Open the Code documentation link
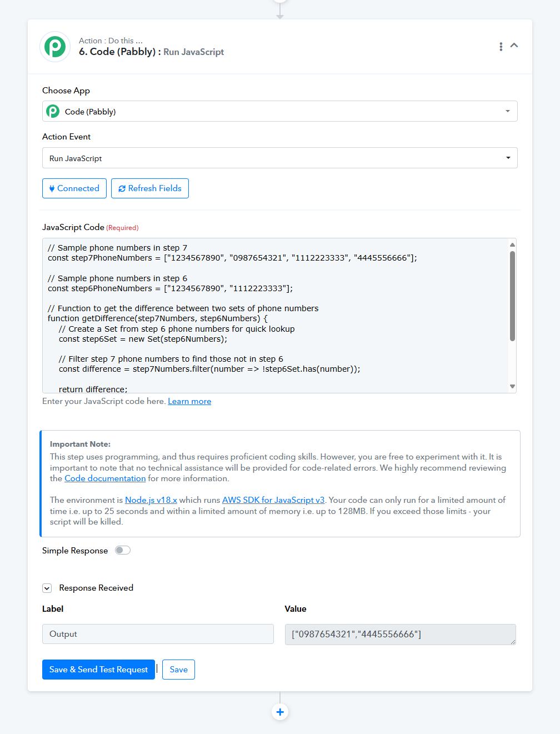The height and width of the screenshot is (734, 560). [x=105, y=478]
